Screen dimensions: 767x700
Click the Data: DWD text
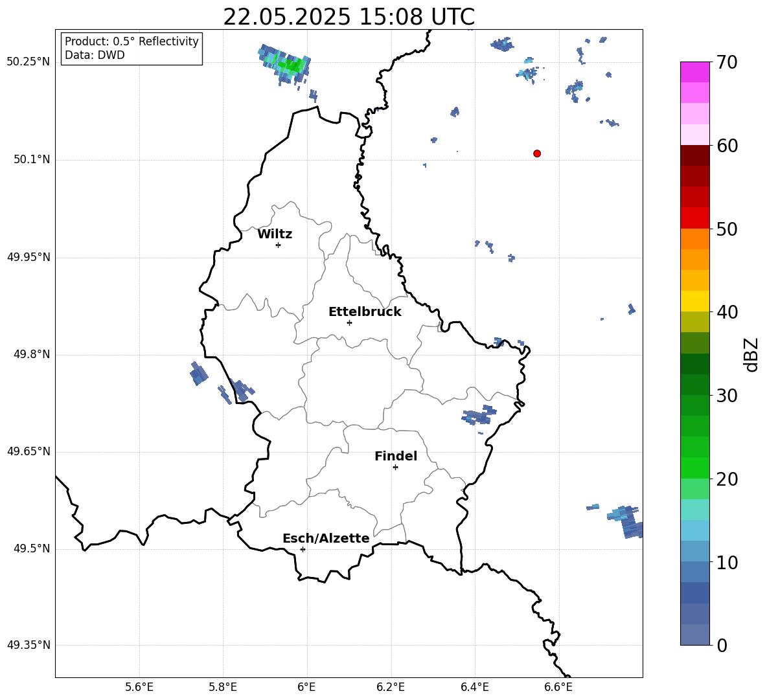coord(95,55)
